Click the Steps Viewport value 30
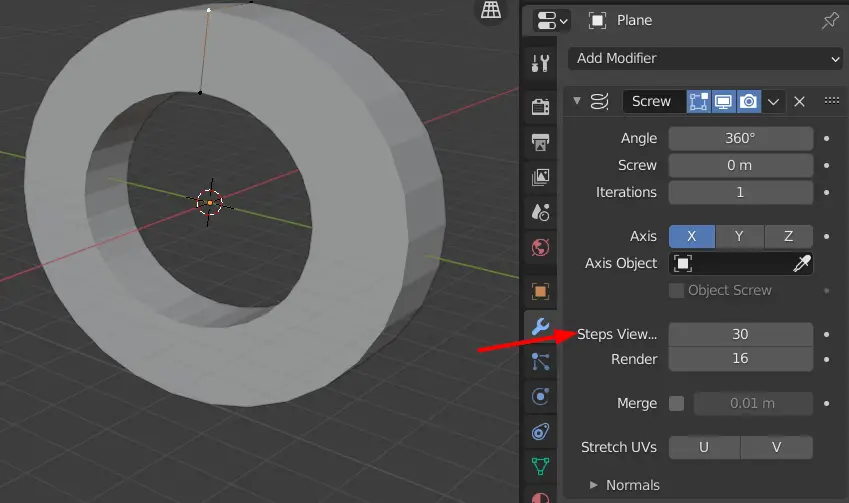 pos(740,334)
